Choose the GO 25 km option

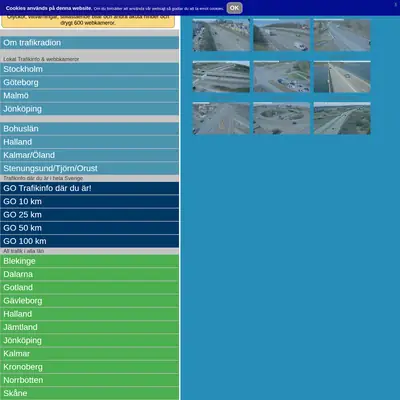[x=89, y=215]
